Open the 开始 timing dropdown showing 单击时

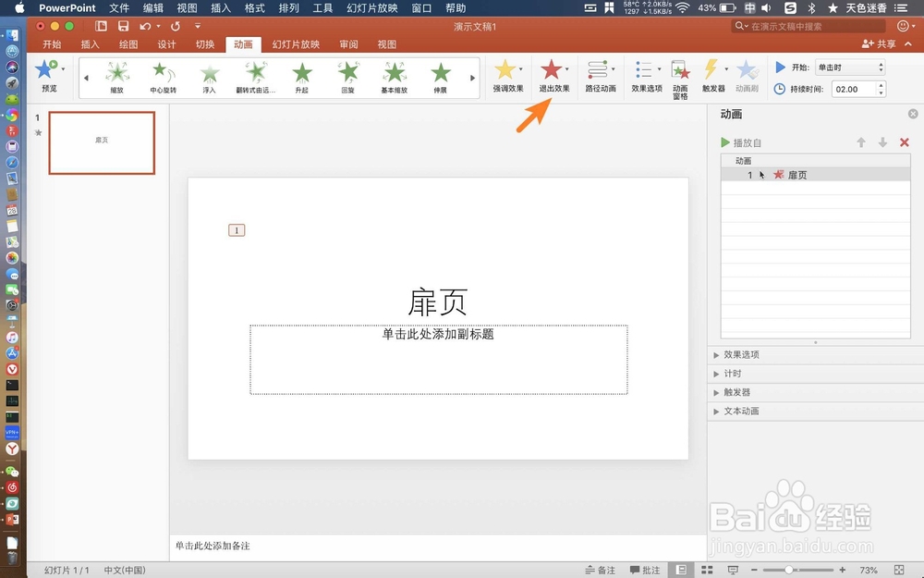coord(850,67)
